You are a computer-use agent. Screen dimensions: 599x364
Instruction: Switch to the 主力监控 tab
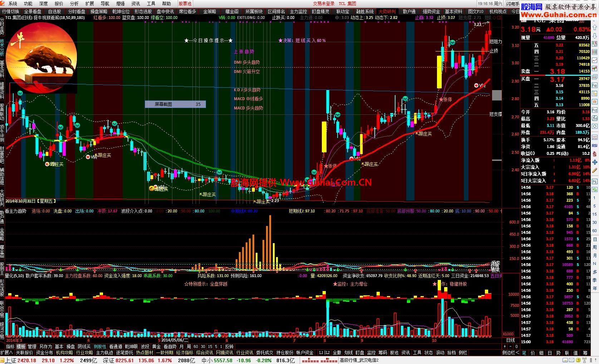pos(298,11)
